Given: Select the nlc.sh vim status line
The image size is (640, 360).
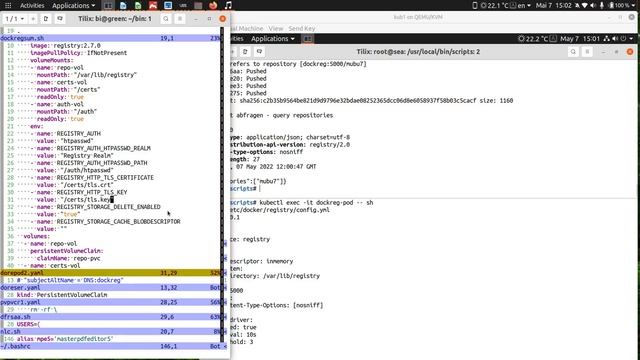Looking at the screenshot, I should click(x=110, y=331).
